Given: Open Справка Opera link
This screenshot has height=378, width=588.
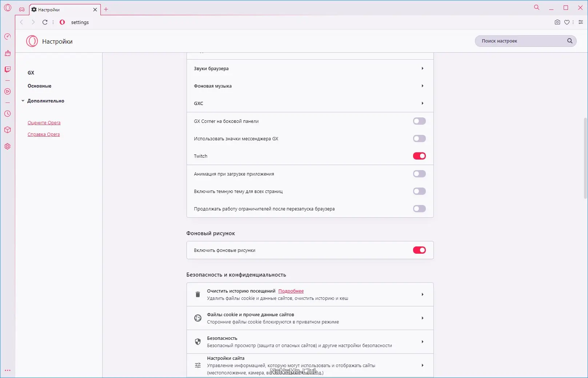Looking at the screenshot, I should [44, 134].
